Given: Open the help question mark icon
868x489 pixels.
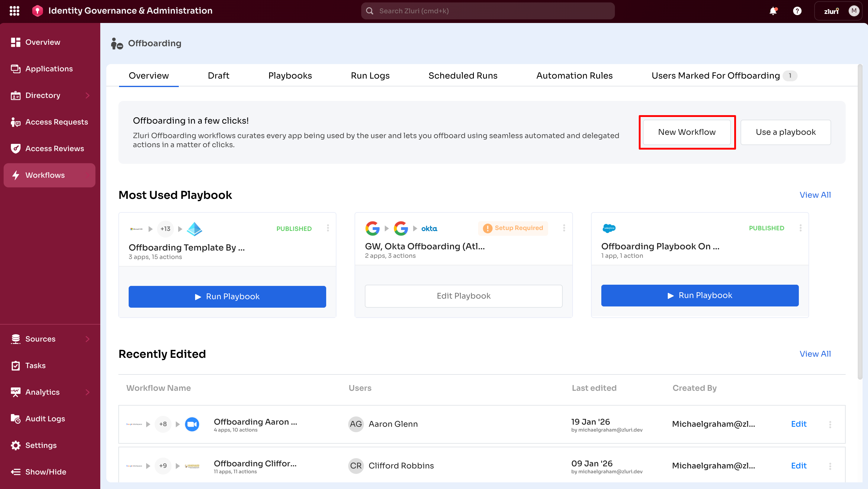Looking at the screenshot, I should click(797, 11).
